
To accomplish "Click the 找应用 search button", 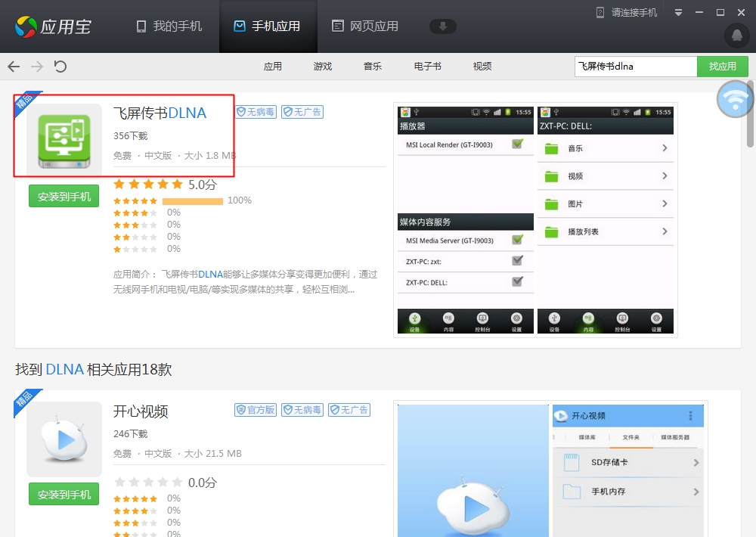I will pyautogui.click(x=722, y=67).
